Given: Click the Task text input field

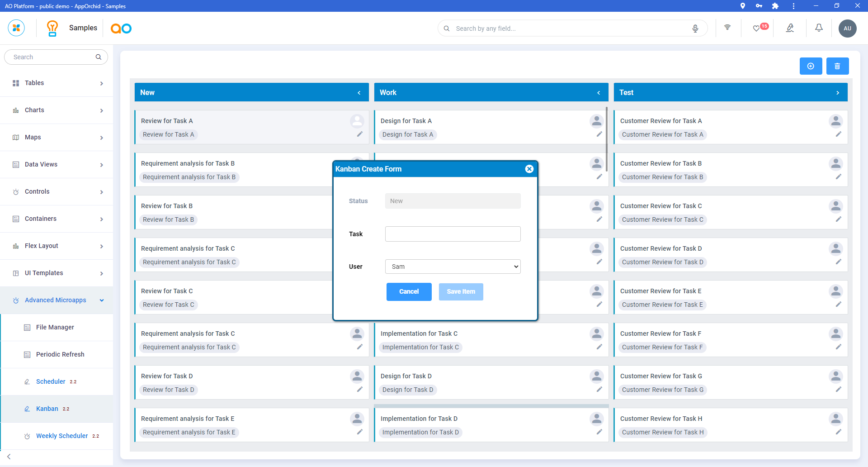Looking at the screenshot, I should 453,234.
